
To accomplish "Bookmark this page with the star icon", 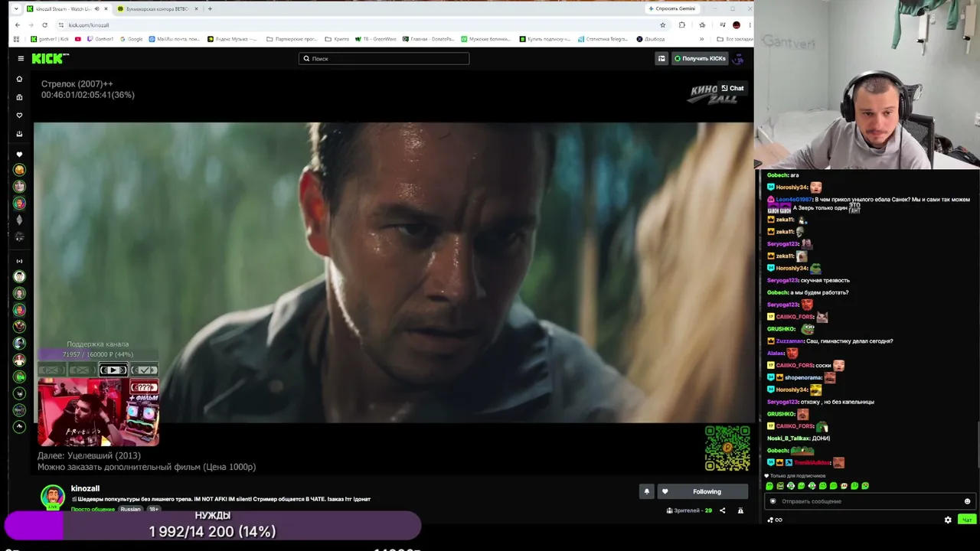I will 662,24.
